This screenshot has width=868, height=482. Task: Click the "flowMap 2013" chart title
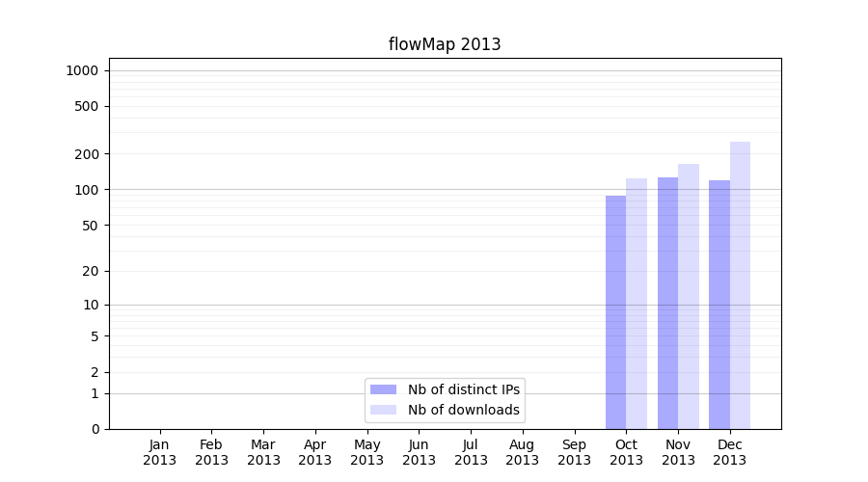[x=445, y=44]
